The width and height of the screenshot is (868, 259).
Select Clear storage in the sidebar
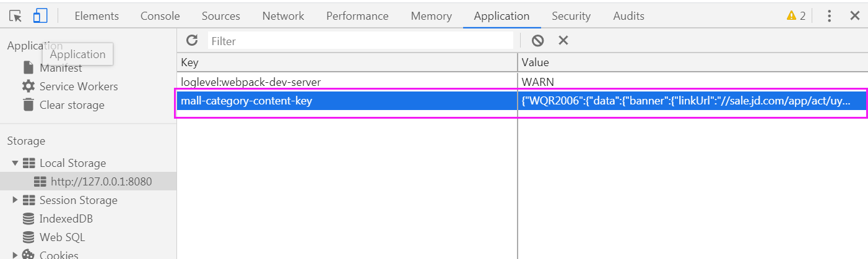[x=71, y=105]
